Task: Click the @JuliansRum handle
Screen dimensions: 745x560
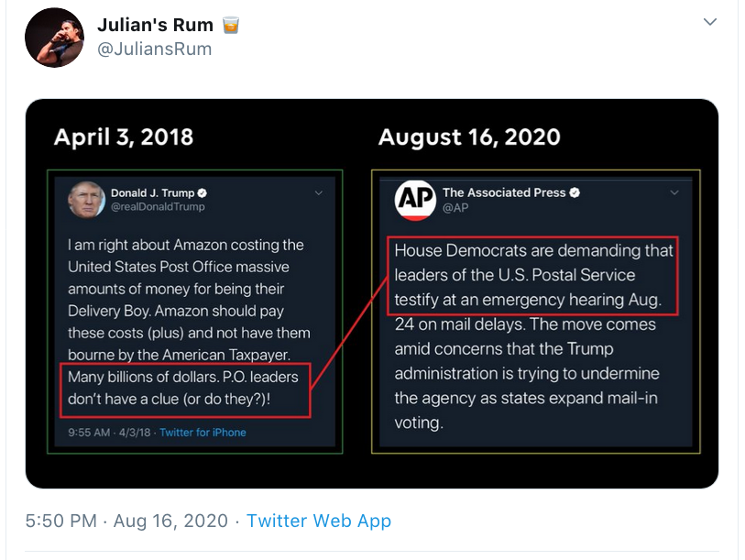Action: coord(155,49)
